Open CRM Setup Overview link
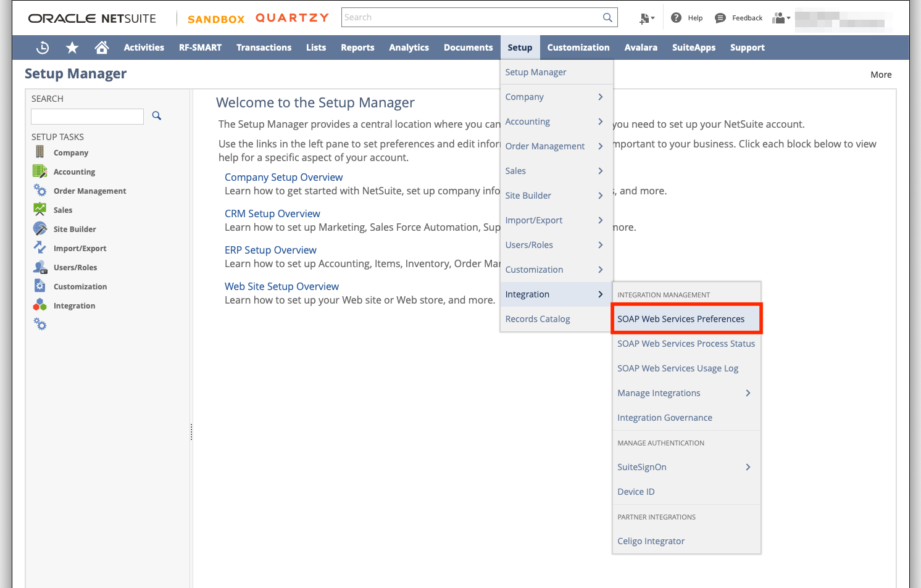This screenshot has height=588, width=921. 272,213
